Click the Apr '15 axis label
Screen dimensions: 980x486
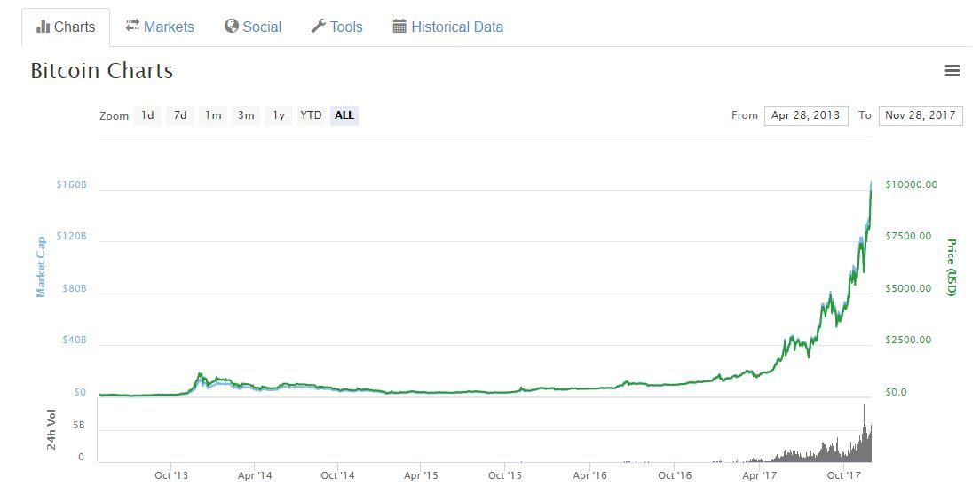[x=421, y=475]
